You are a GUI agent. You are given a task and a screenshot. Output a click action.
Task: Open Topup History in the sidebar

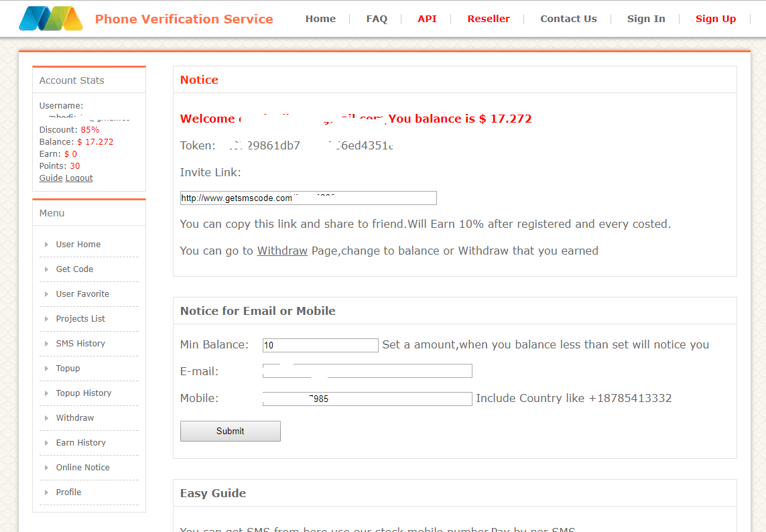(x=84, y=393)
